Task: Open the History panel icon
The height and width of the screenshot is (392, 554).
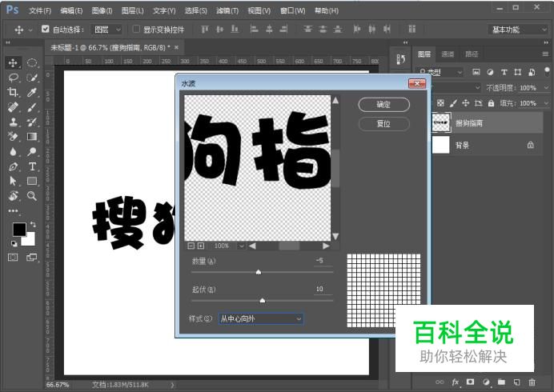Action: pos(401,59)
